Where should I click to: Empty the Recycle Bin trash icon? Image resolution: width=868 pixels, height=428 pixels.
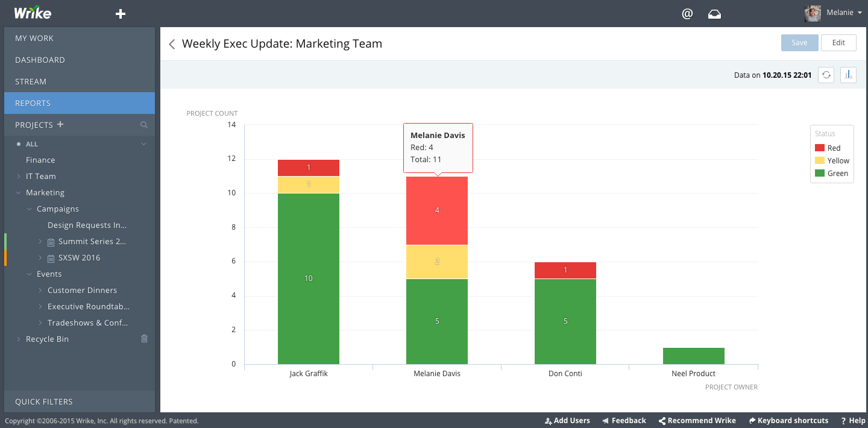point(144,339)
